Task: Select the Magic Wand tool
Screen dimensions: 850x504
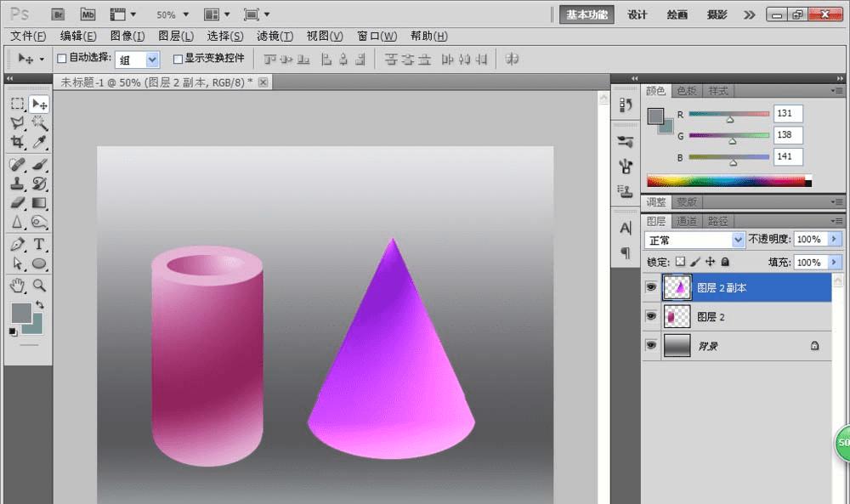Action: click(x=39, y=123)
